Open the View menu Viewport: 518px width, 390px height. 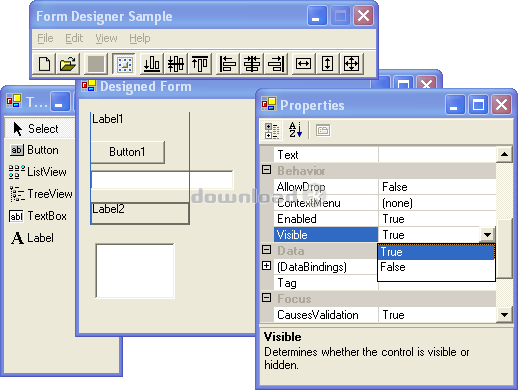tap(106, 38)
